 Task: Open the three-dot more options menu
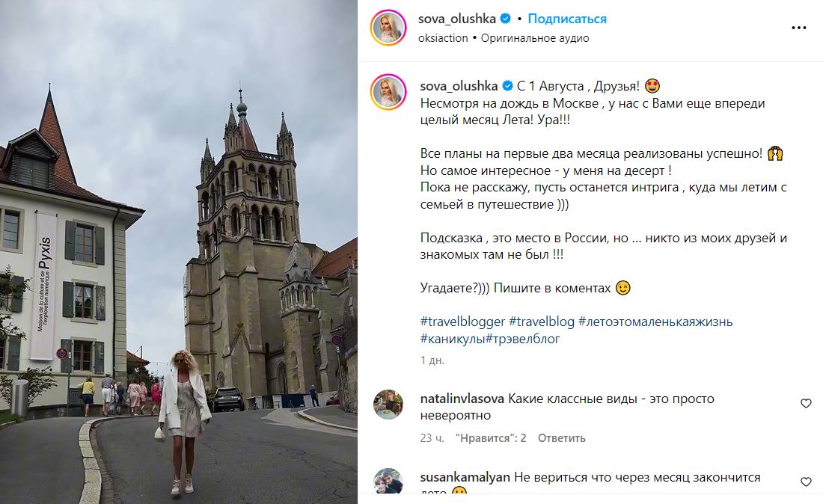[798, 28]
